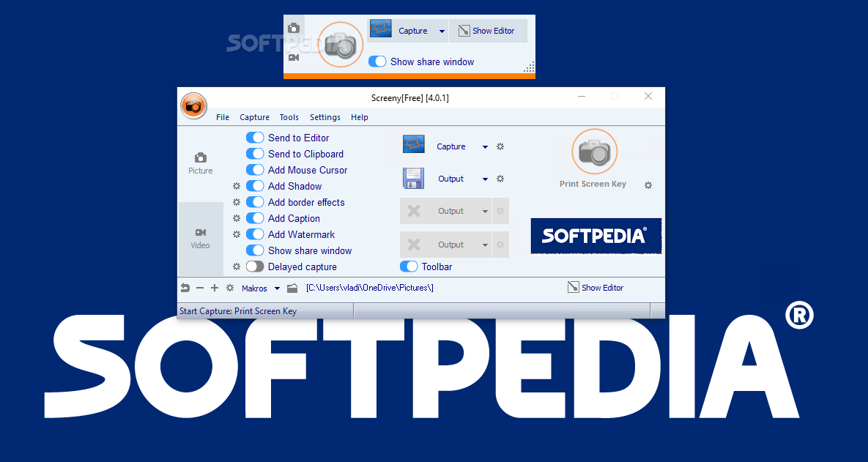The width and height of the screenshot is (868, 462).
Task: Click the resize grip on floating toolbar
Action: 529,67
